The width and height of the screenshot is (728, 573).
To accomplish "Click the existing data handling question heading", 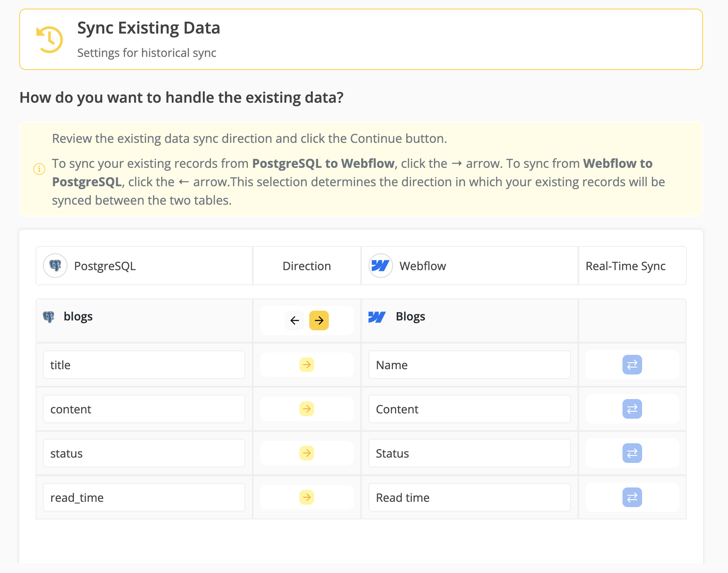I will tap(182, 98).
